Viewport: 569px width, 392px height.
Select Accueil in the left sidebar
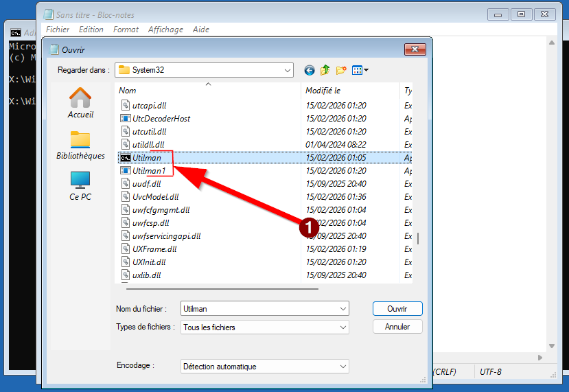(80, 103)
